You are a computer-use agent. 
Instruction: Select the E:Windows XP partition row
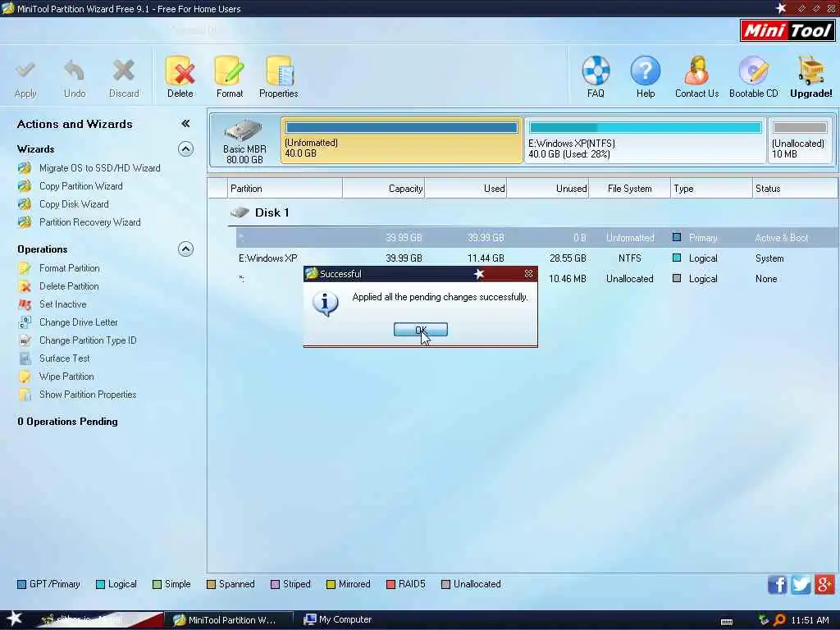coord(537,258)
